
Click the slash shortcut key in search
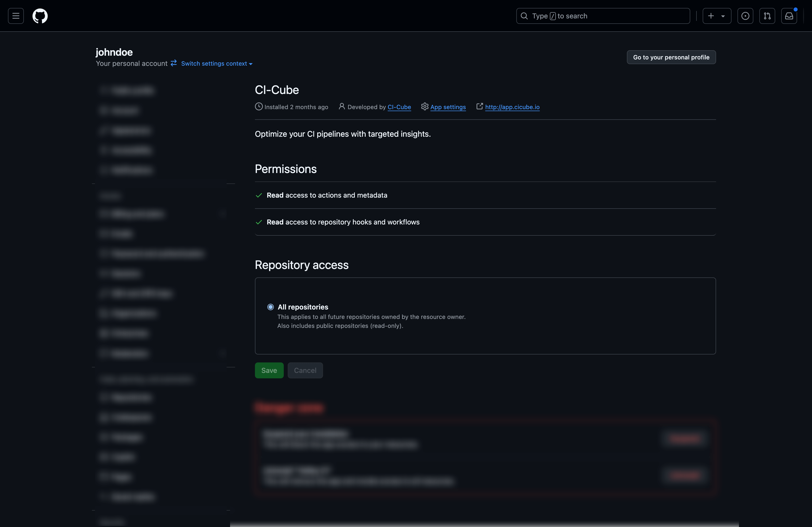tap(553, 16)
